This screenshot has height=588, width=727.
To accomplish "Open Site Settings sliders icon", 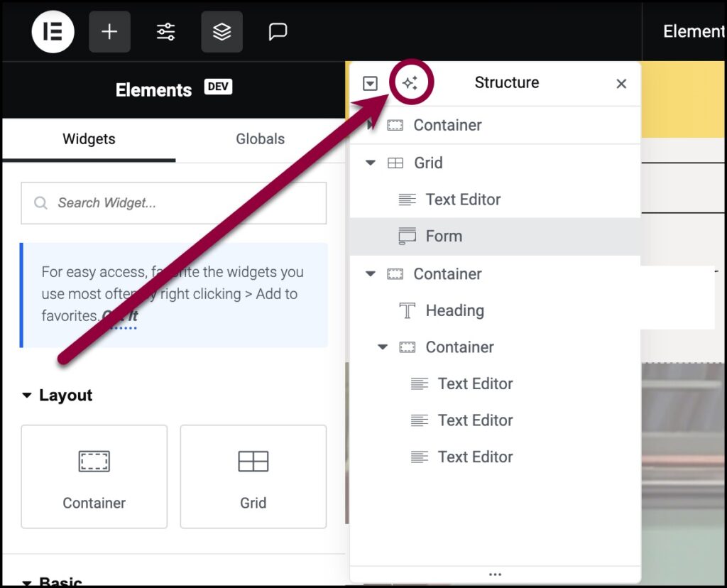I will pyautogui.click(x=166, y=32).
